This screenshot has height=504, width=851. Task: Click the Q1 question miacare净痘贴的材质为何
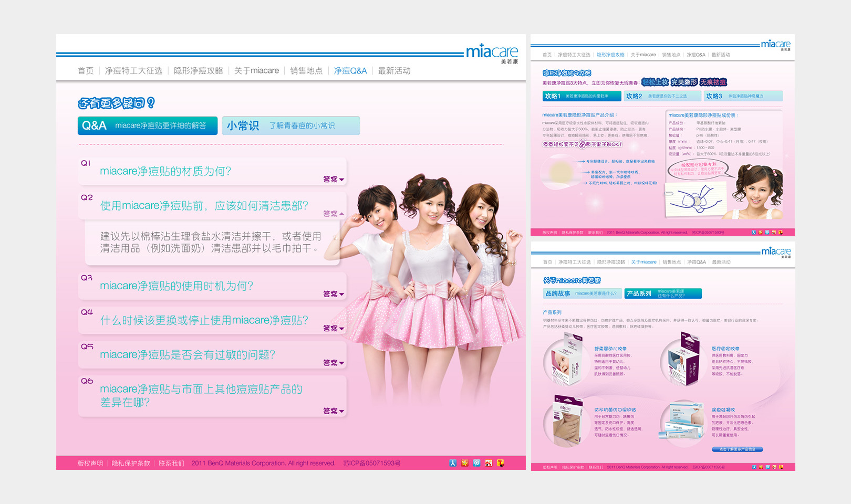[x=165, y=171]
